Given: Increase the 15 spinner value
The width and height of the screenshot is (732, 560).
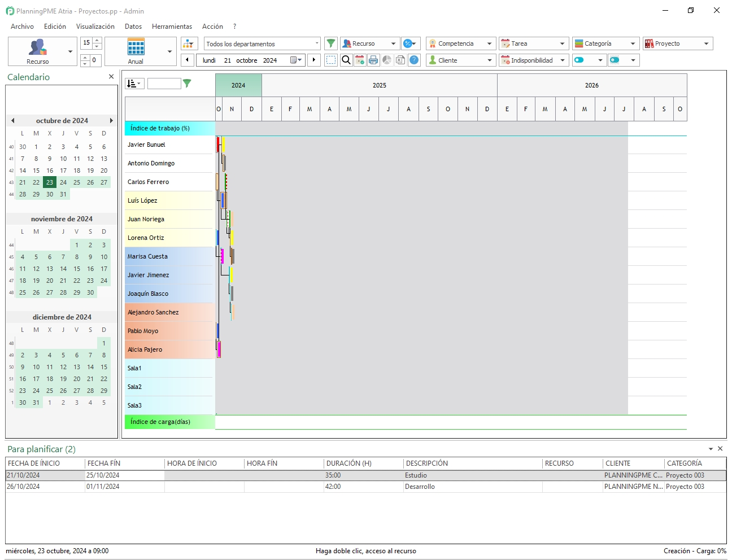Looking at the screenshot, I should pos(97,40).
